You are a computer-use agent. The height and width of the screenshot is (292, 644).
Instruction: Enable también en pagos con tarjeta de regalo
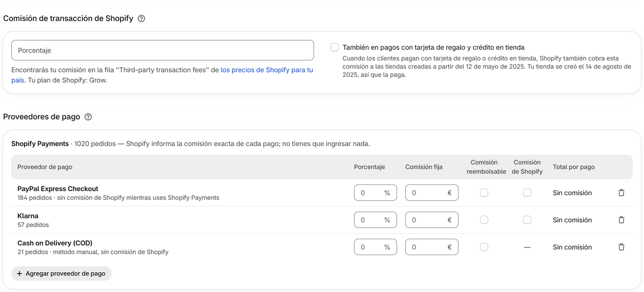[x=335, y=47]
